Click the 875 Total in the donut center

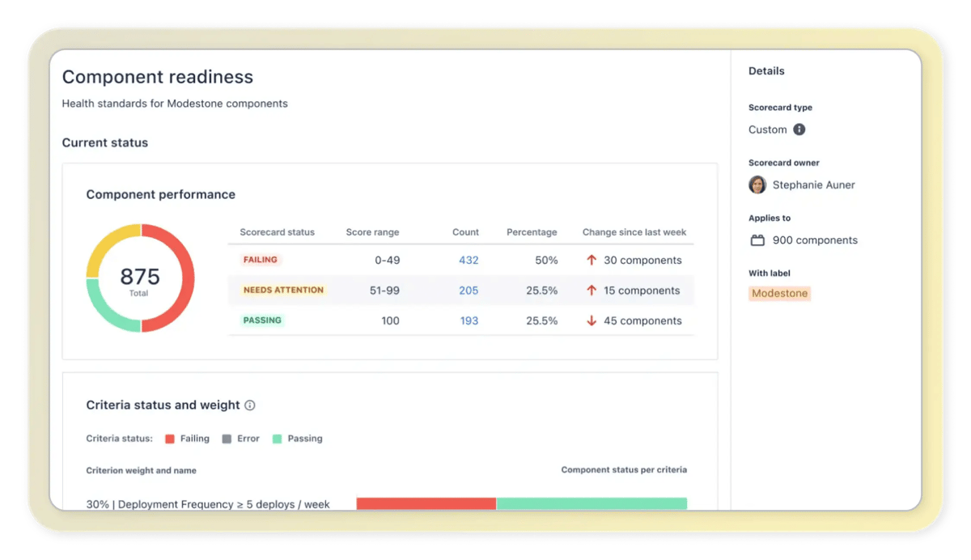(140, 280)
